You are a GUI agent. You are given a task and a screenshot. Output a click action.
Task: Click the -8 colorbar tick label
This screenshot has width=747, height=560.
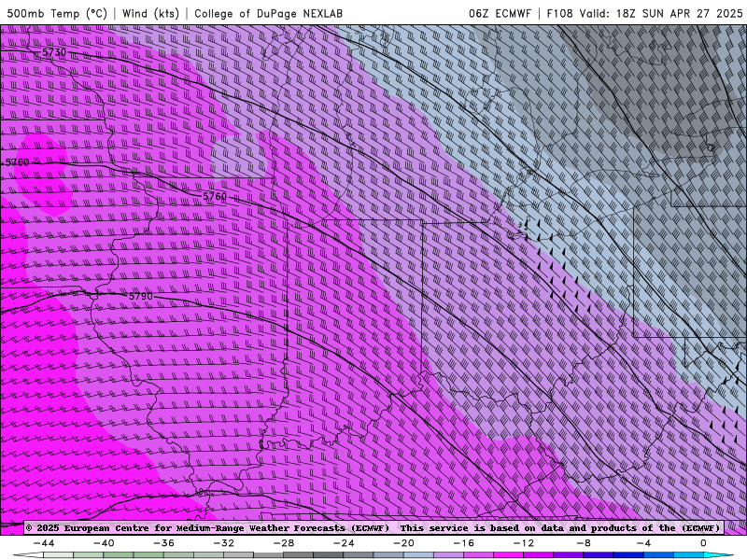coord(584,543)
